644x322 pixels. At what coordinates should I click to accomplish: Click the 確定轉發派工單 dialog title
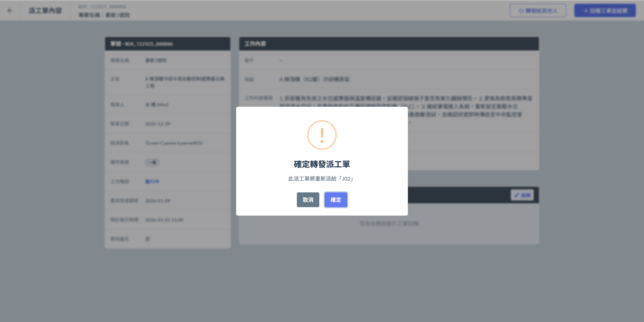(x=322, y=164)
